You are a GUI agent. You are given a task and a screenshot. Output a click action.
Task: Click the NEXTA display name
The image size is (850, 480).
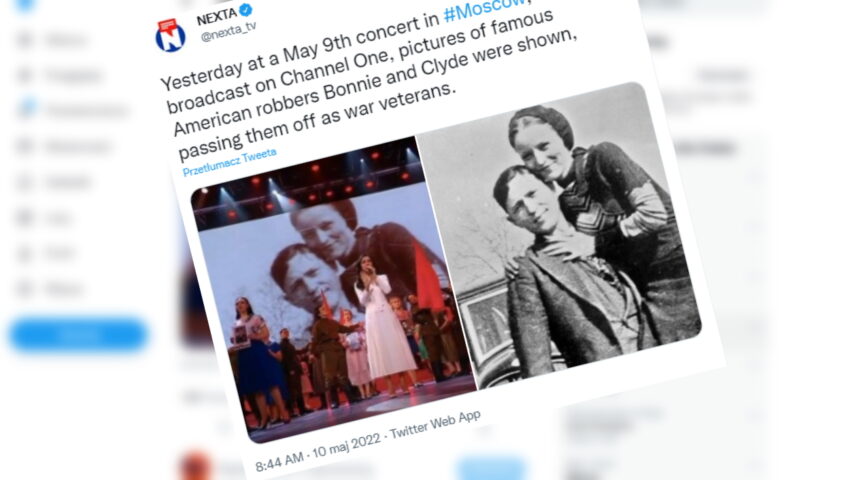(216, 17)
